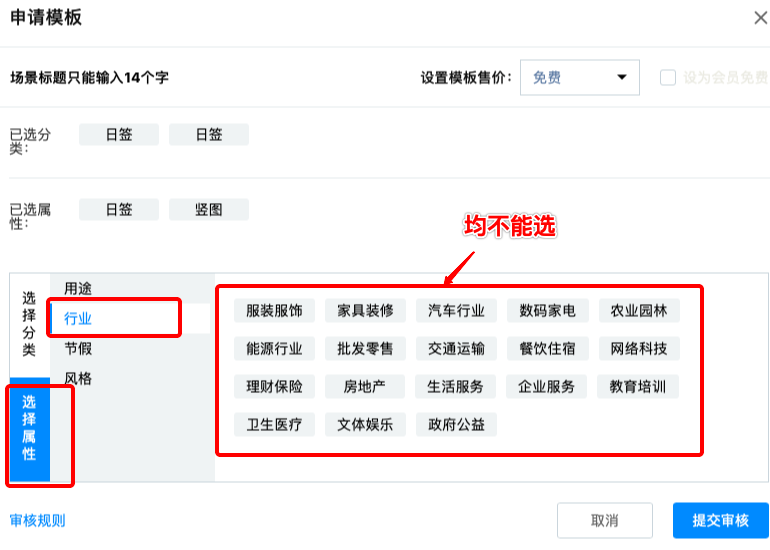Select the 教育培训 tag
This screenshot has height=550, width=770.
pyautogui.click(x=638, y=386)
